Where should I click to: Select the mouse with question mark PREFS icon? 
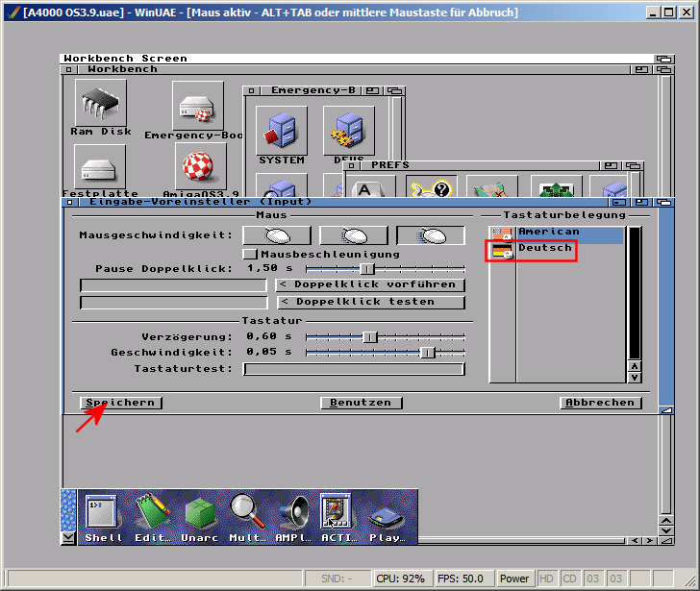(x=432, y=186)
